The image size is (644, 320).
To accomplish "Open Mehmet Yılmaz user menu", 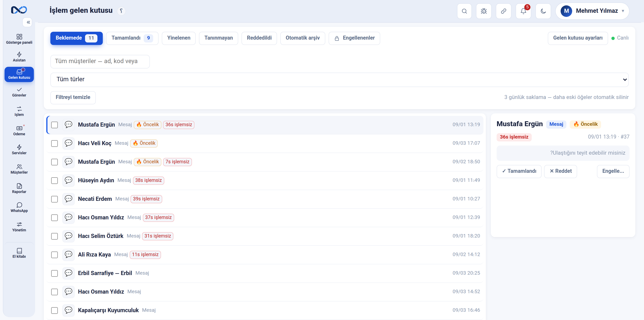I will (x=592, y=11).
